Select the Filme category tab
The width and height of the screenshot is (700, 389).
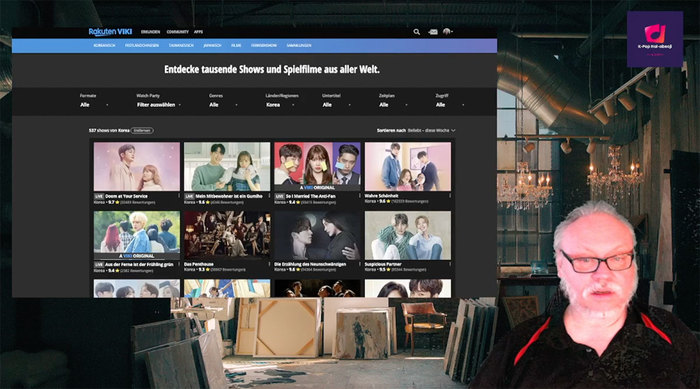point(236,46)
